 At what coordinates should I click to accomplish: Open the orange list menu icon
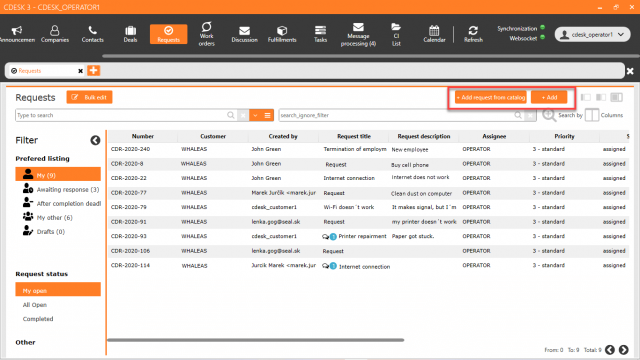[267, 116]
